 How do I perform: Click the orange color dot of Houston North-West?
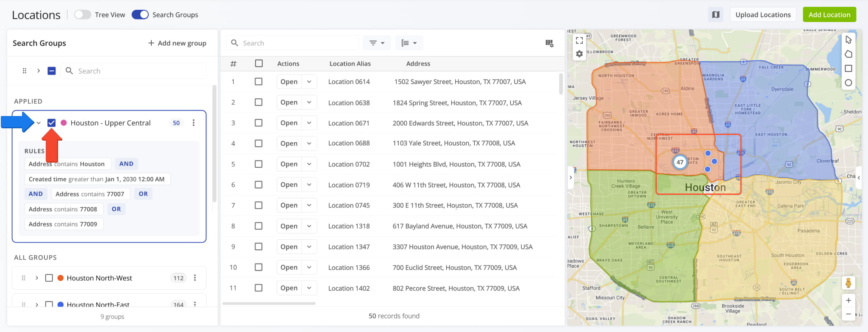click(60, 278)
